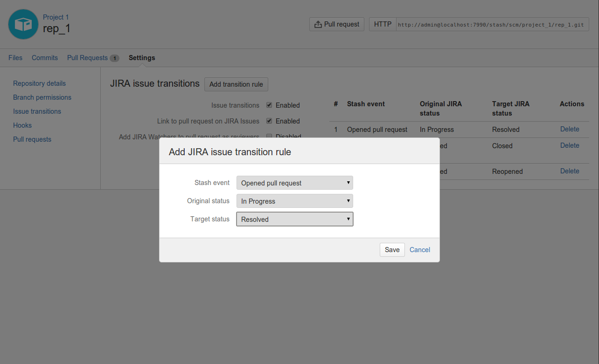Open the Project 1 link

(x=56, y=17)
